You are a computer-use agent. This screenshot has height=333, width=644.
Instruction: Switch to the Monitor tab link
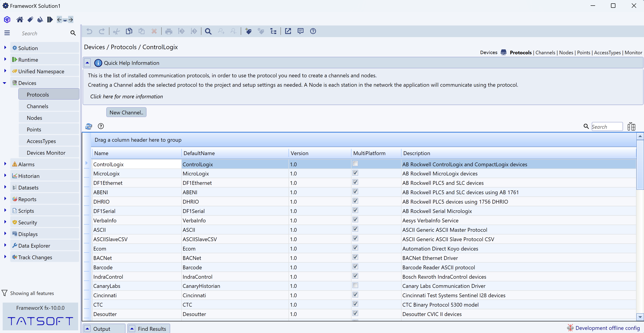(633, 53)
